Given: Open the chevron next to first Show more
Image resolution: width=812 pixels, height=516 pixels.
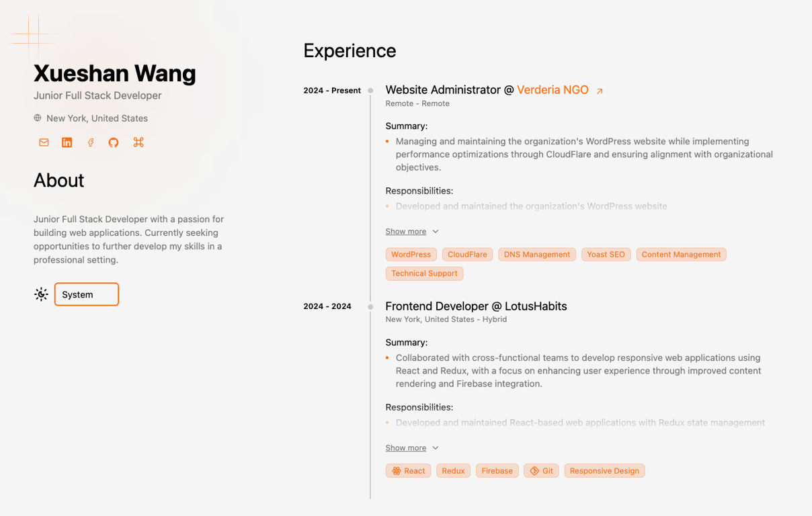Looking at the screenshot, I should point(436,231).
